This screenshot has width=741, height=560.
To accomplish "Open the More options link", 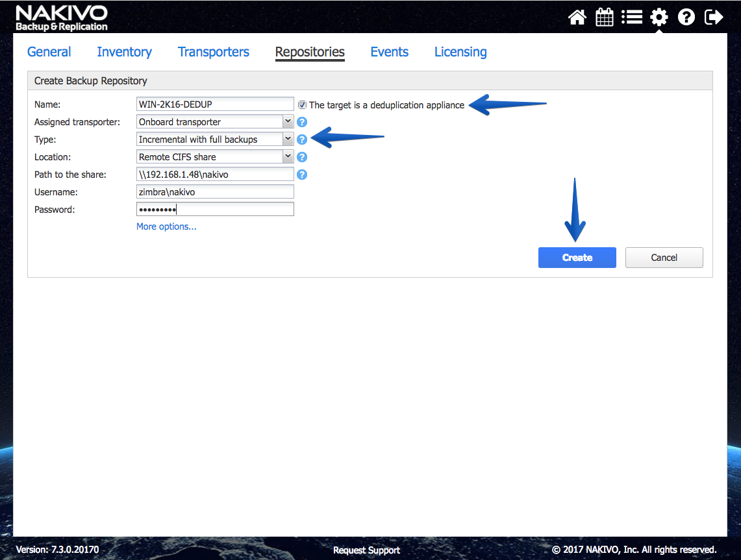I will (166, 226).
